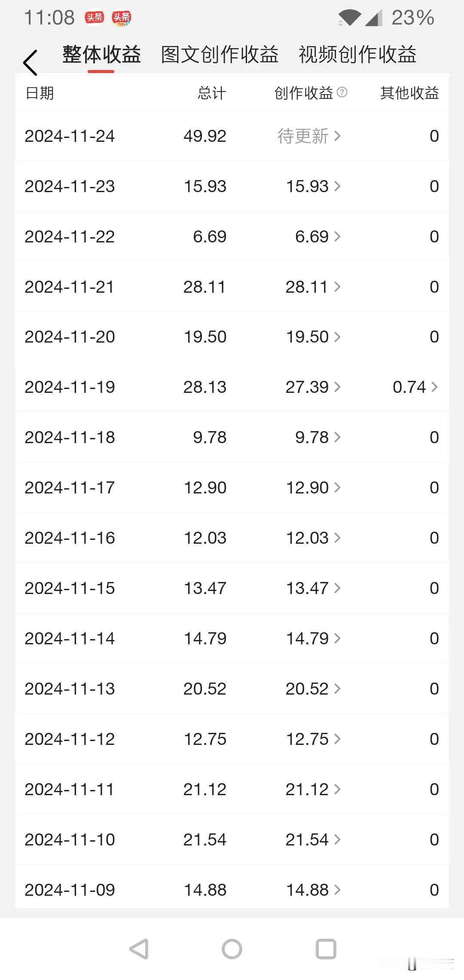Select the 整体收益 tab
464x980 pixels.
click(101, 55)
